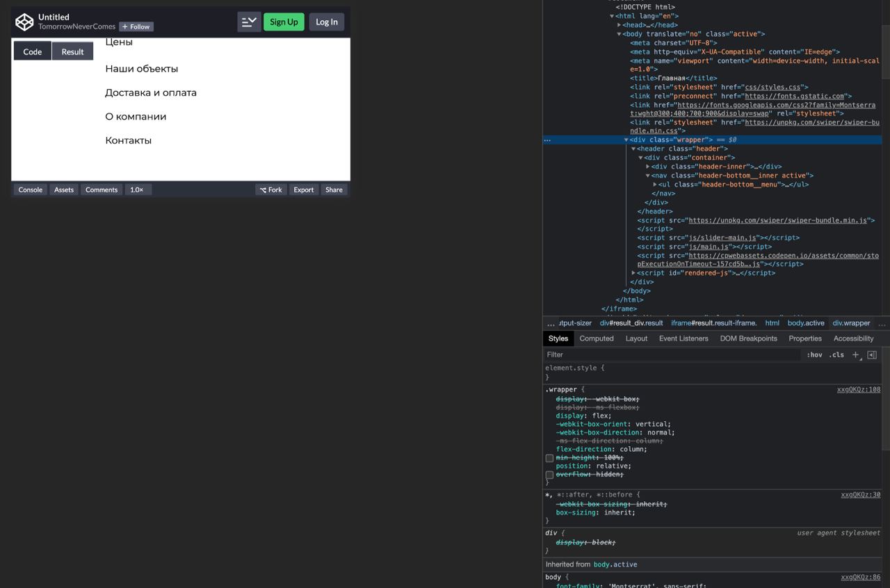The height and width of the screenshot is (588, 890).
Task: Expand the div.header-inner node
Action: point(648,167)
